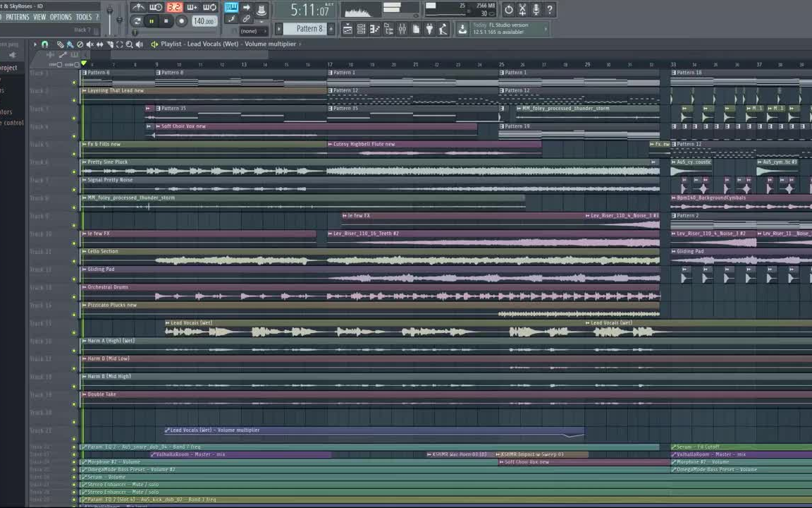Click bar 33 on the timeline ruler
812x508 pixels.
tap(672, 65)
